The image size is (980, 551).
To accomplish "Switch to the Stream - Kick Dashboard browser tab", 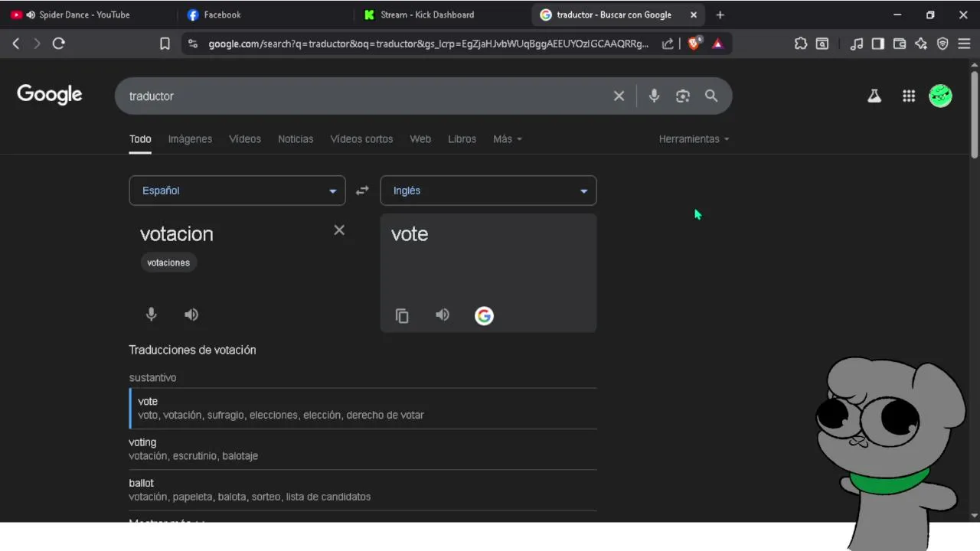I will tap(440, 15).
